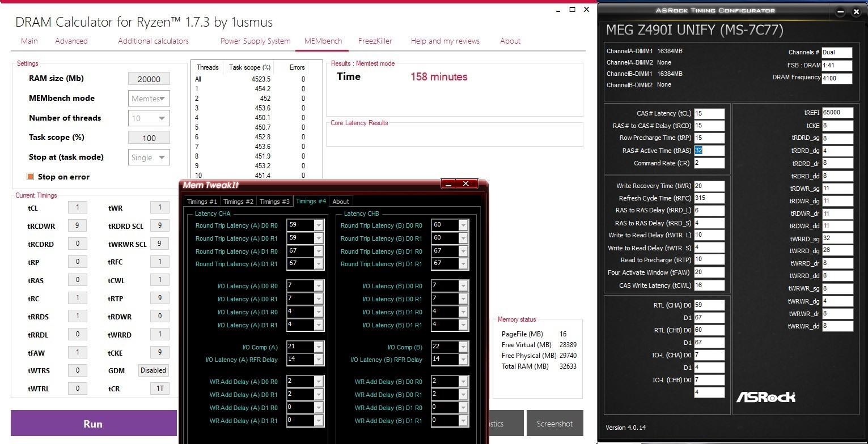Open the About tab in Mem TweakIt
This screenshot has width=868, height=444.
coord(341,201)
